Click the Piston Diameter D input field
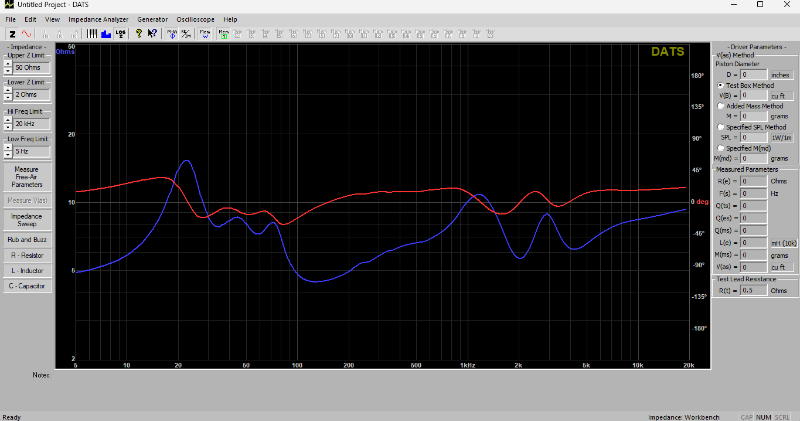This screenshot has height=421, width=800. [754, 75]
